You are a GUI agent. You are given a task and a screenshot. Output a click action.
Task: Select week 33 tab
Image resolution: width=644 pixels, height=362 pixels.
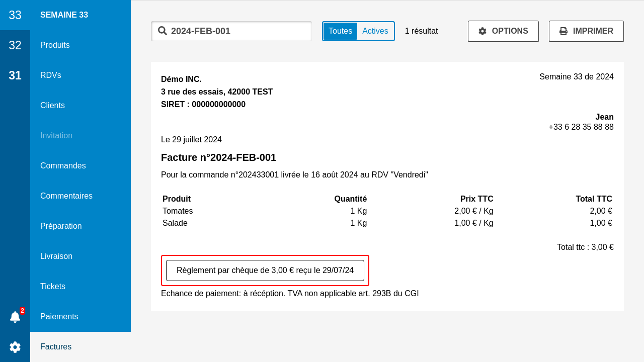(x=15, y=15)
